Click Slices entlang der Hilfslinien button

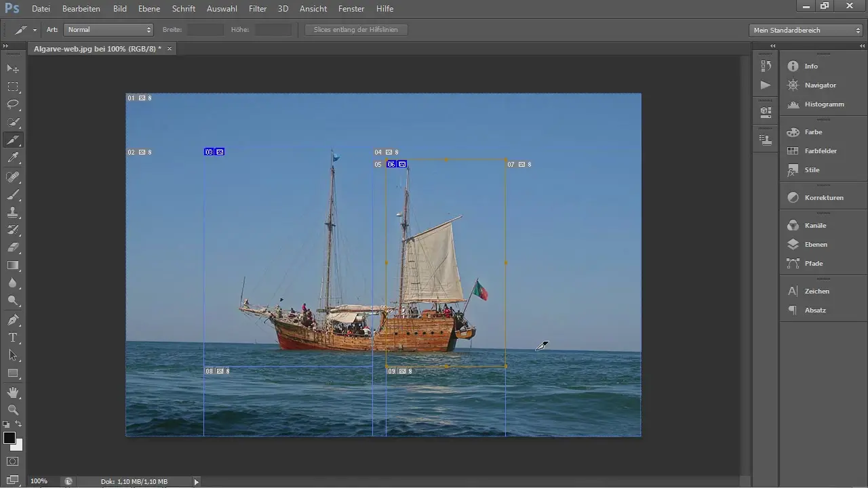pos(355,30)
